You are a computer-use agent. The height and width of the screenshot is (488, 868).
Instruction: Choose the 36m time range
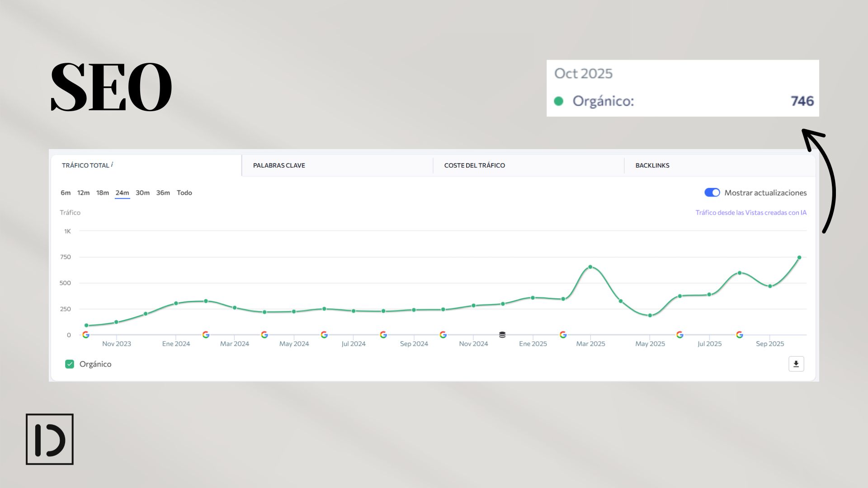163,192
